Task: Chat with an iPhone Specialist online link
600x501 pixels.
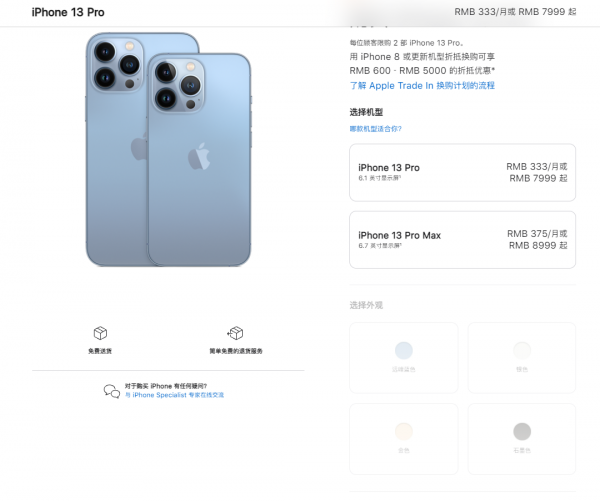Action: click(x=174, y=395)
